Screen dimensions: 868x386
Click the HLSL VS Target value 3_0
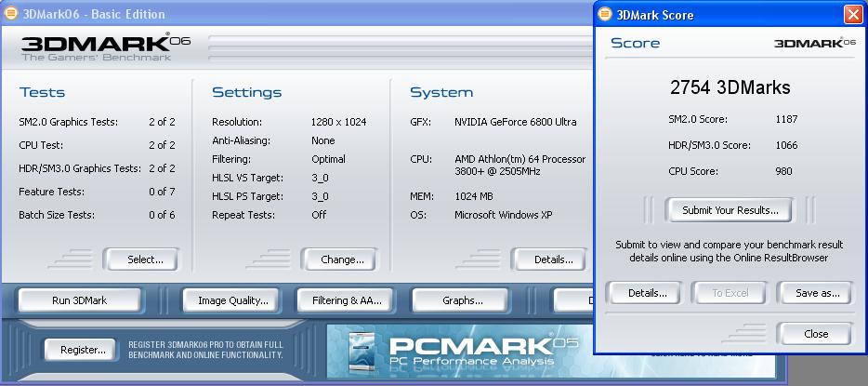coord(320,178)
